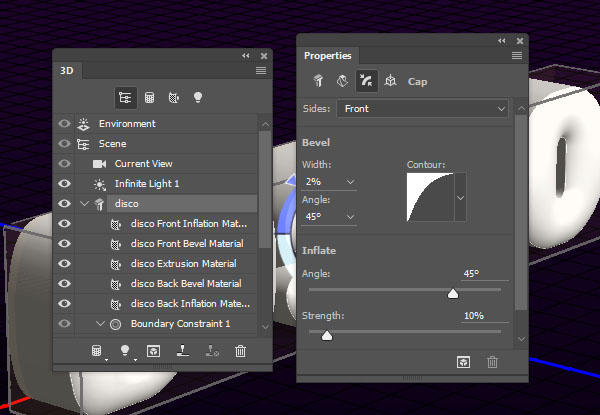Toggle visibility of disco Back Bevel Material
This screenshot has height=415, width=600.
click(64, 283)
